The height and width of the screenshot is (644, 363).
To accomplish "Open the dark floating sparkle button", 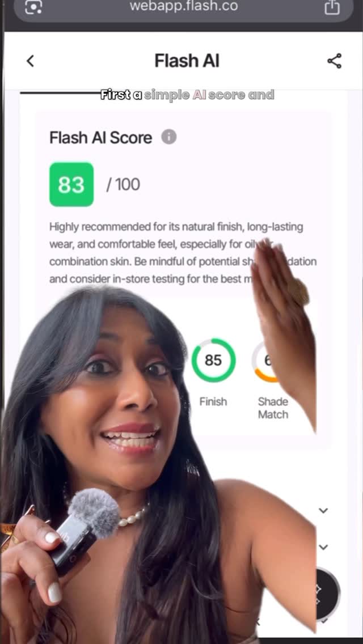I will click(x=328, y=592).
